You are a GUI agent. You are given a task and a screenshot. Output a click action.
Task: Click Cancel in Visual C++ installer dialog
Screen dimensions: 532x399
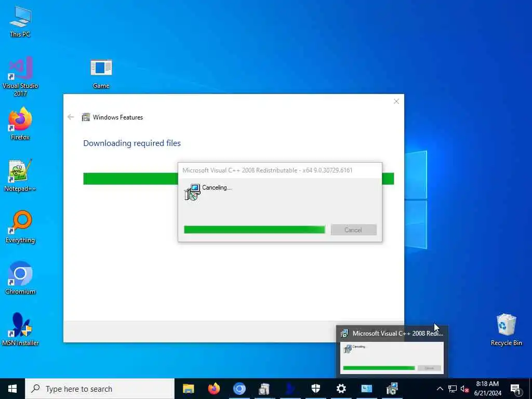(353, 230)
